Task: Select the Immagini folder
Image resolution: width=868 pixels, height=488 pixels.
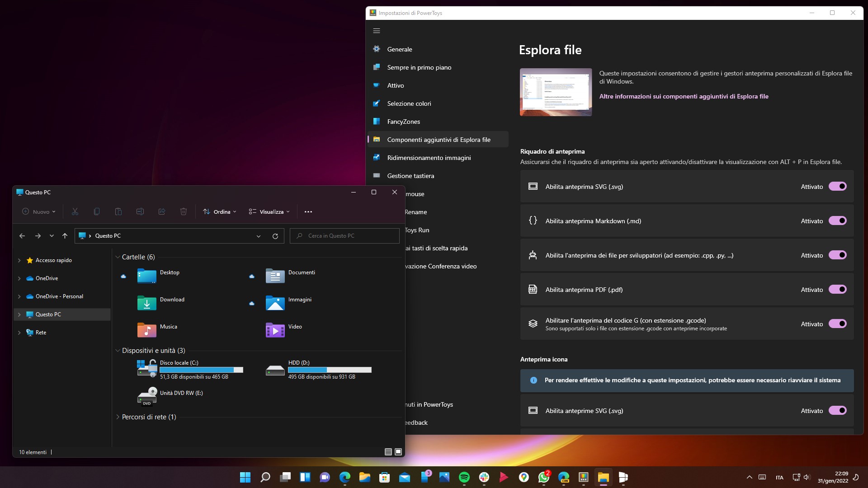Action: point(288,303)
